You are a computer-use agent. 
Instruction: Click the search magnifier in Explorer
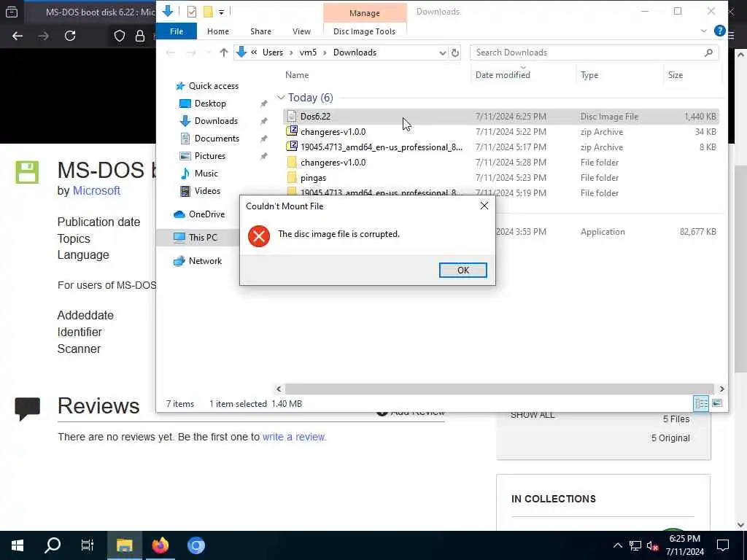pyautogui.click(x=708, y=52)
